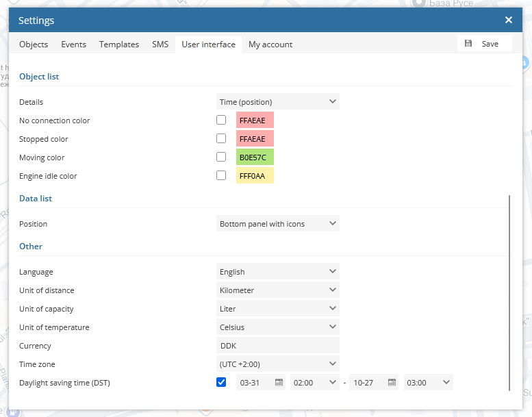Click the Engine idle color FFF0AA swatch
Image resolution: width=532 pixels, height=417 pixels.
point(255,176)
